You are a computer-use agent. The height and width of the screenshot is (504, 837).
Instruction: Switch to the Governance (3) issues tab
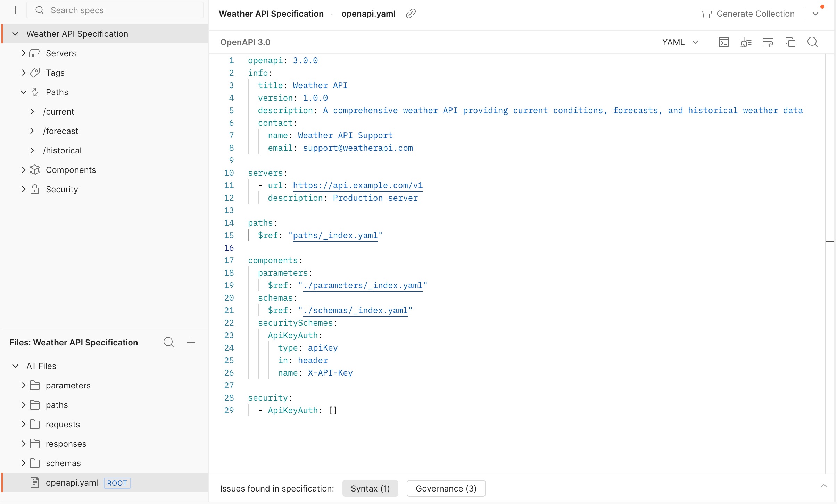[x=446, y=488]
